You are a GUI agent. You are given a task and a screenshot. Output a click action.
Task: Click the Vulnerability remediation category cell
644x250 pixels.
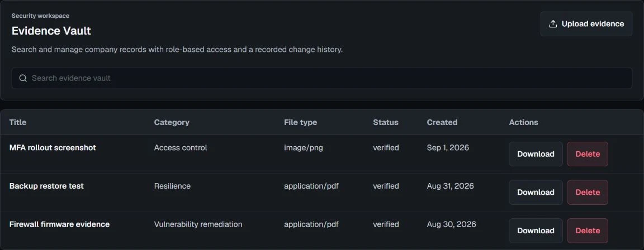198,224
